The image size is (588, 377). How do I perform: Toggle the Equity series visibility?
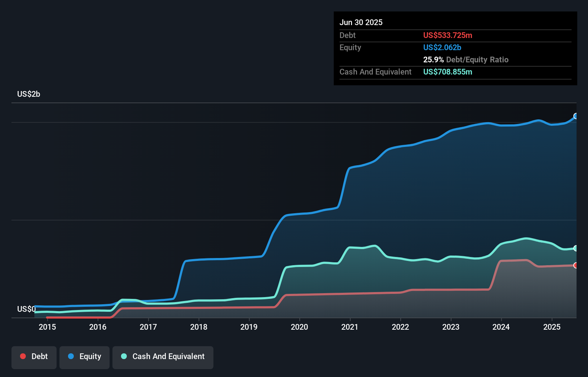click(x=84, y=357)
